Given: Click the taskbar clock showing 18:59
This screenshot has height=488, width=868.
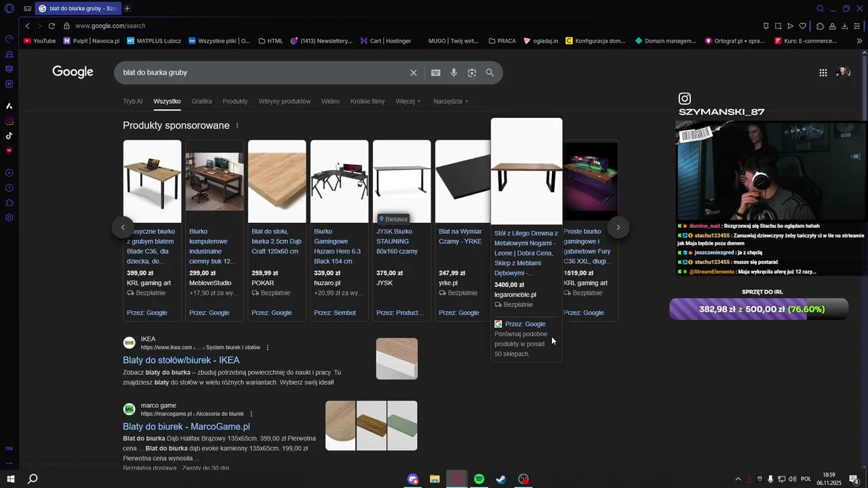Looking at the screenshot, I should (829, 479).
